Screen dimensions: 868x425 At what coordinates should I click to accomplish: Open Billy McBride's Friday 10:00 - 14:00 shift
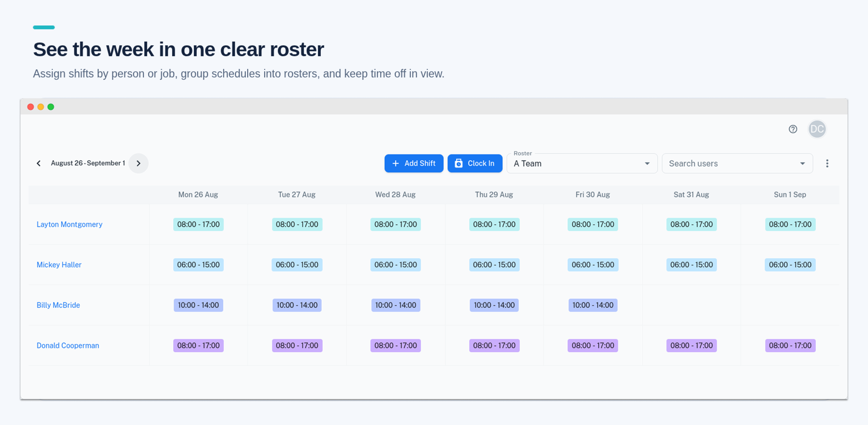(x=593, y=305)
